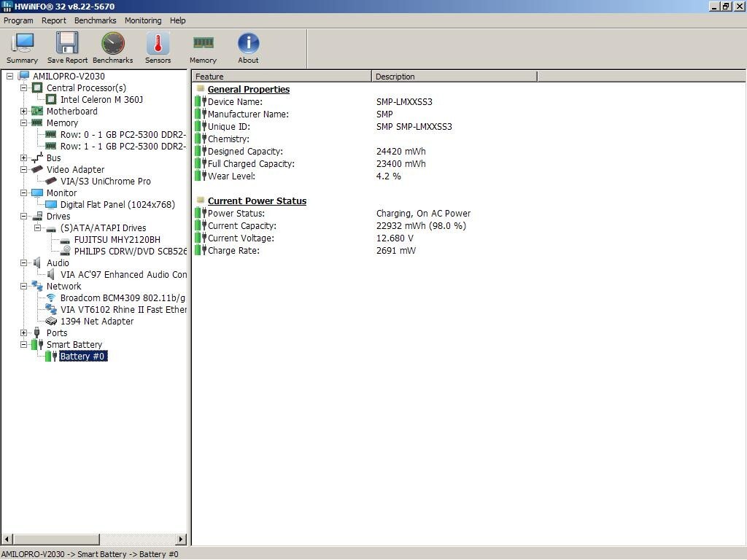The image size is (747, 560).
Task: Click the tree scrollbar left arrow
Action: point(7,539)
